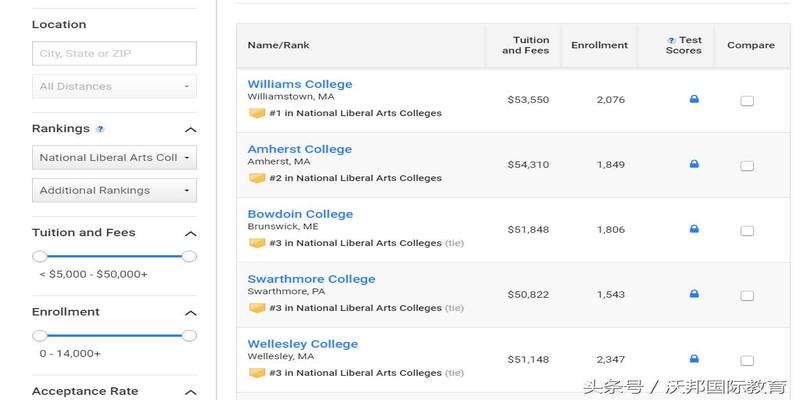The width and height of the screenshot is (800, 400).
Task: Open the National Liberal Arts Colleges ranking dropdown
Action: pyautogui.click(x=114, y=158)
